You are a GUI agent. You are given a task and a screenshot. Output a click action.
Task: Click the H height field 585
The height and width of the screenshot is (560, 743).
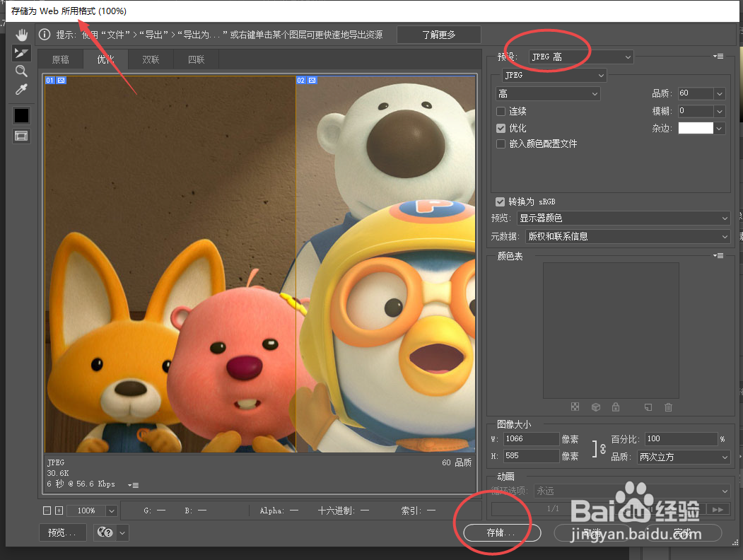point(531,456)
